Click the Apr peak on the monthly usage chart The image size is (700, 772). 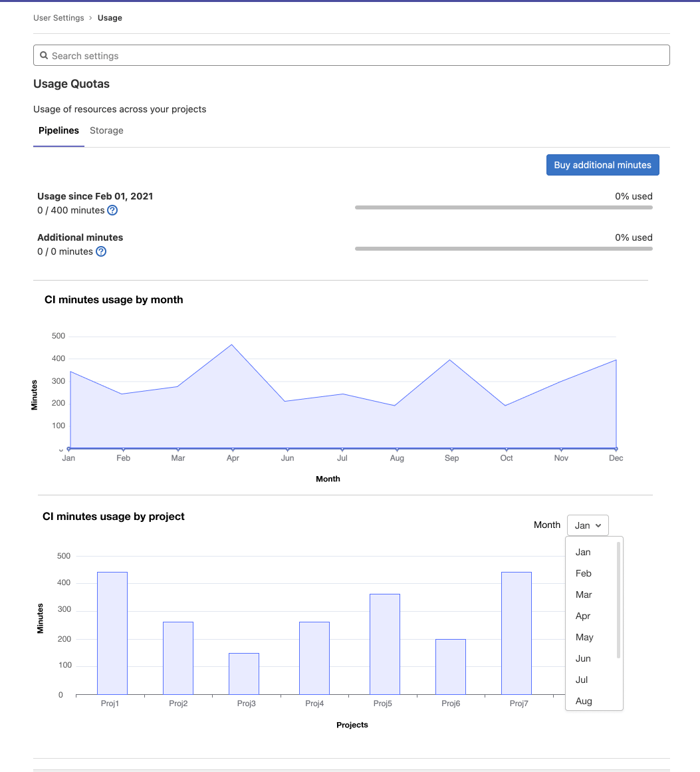tap(233, 344)
